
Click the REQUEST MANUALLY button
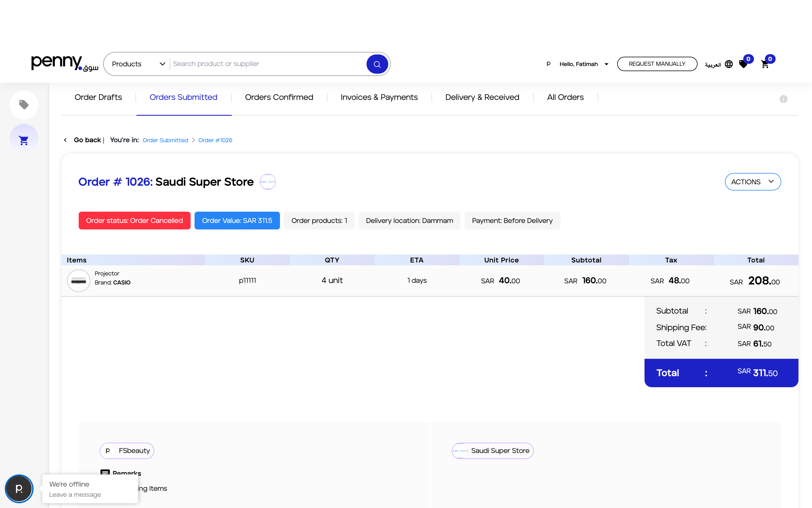(657, 64)
